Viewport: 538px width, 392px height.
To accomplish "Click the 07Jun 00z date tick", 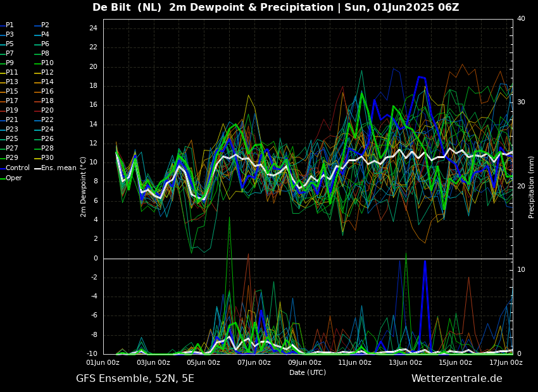I will [254, 362].
